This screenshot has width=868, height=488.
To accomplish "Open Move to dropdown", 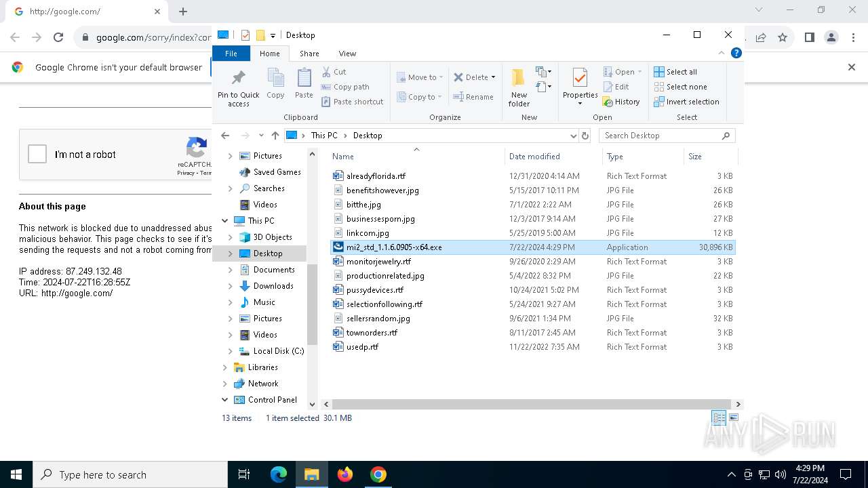I will [x=420, y=77].
